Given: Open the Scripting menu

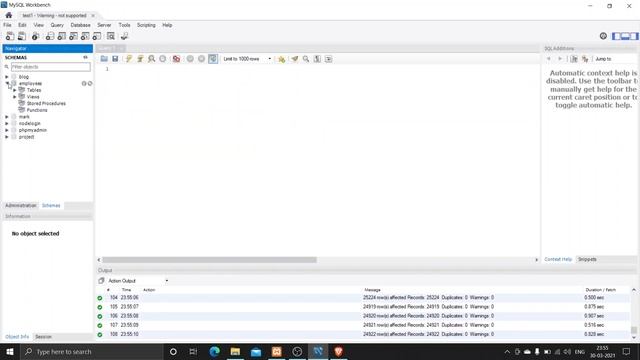Looking at the screenshot, I should [146, 25].
